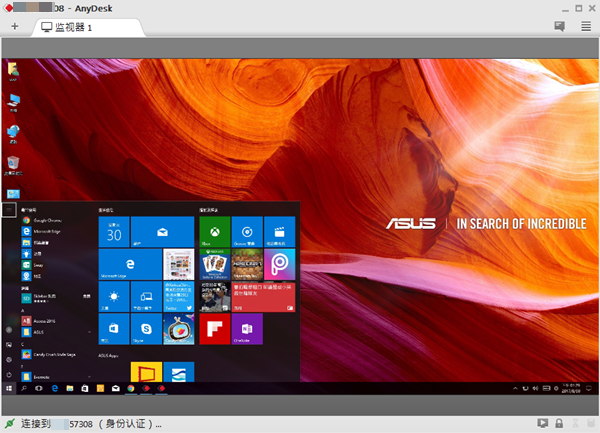Image resolution: width=600 pixels, height=433 pixels.
Task: Open the Phone Companion tile
Action: [x=146, y=296]
